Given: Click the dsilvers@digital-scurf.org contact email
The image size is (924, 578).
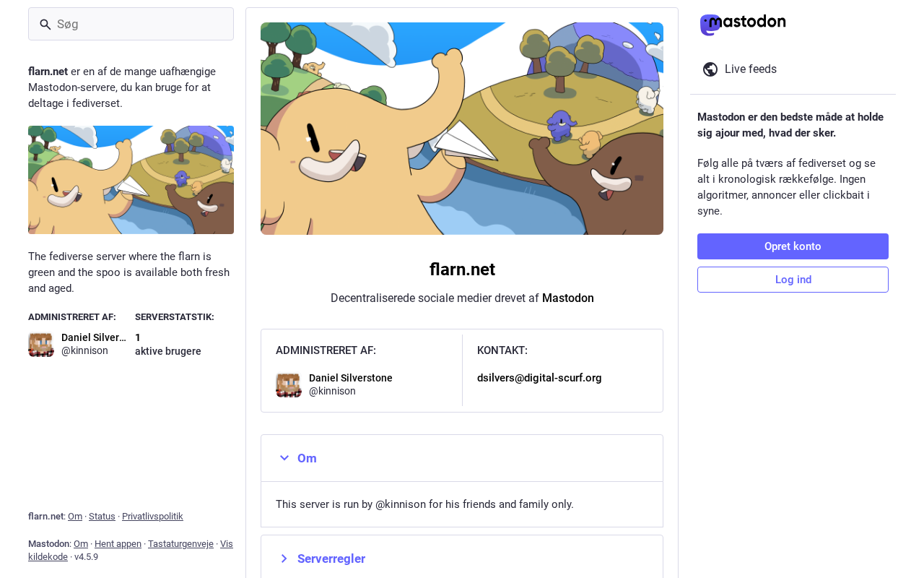Looking at the screenshot, I should [x=539, y=378].
